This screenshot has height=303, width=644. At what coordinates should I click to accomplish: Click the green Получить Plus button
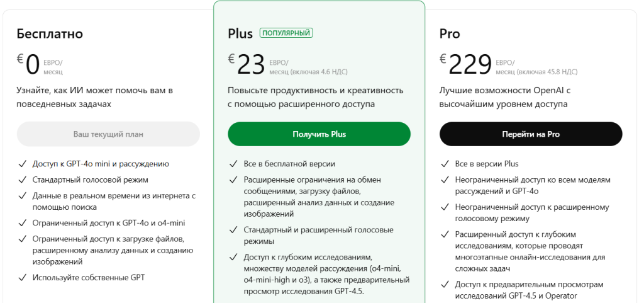[x=319, y=134]
